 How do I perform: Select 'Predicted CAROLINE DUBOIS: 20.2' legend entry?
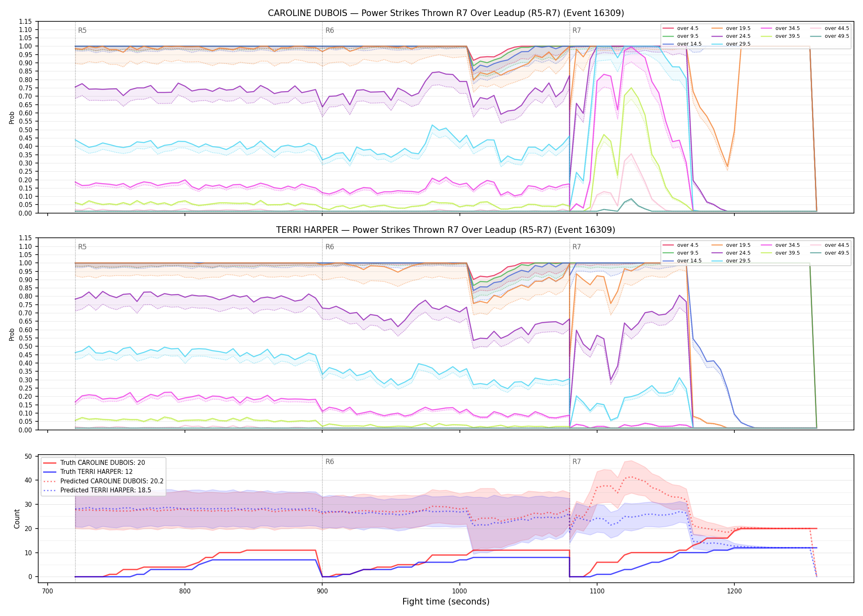tap(104, 481)
